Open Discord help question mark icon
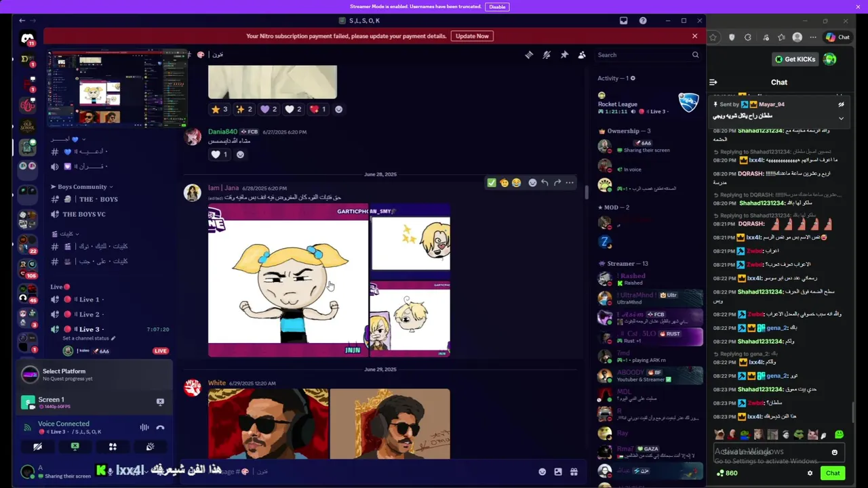 (x=643, y=21)
